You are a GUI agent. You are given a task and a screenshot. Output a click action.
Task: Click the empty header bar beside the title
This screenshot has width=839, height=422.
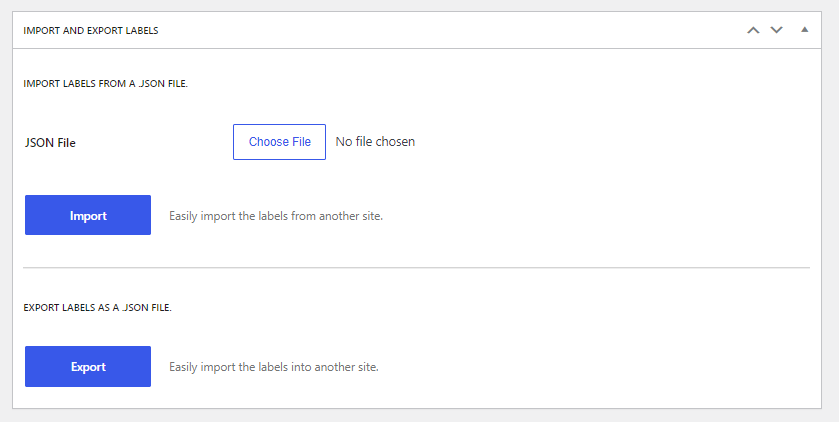tap(449, 30)
